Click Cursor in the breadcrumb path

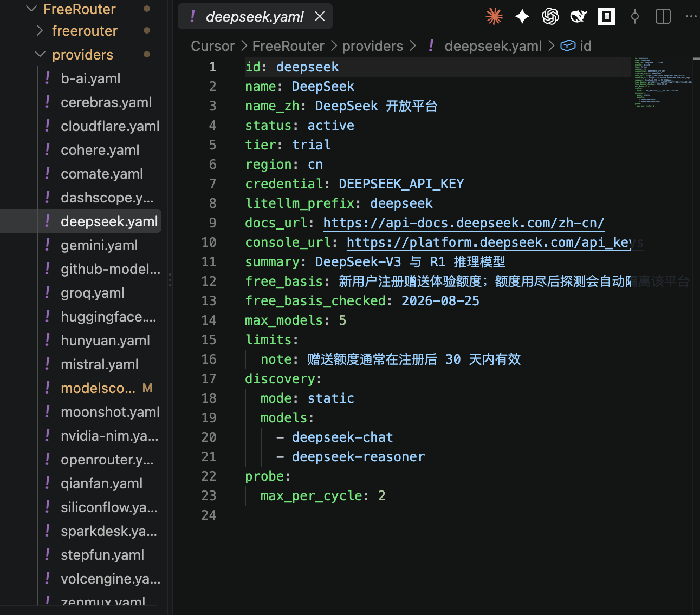point(213,46)
